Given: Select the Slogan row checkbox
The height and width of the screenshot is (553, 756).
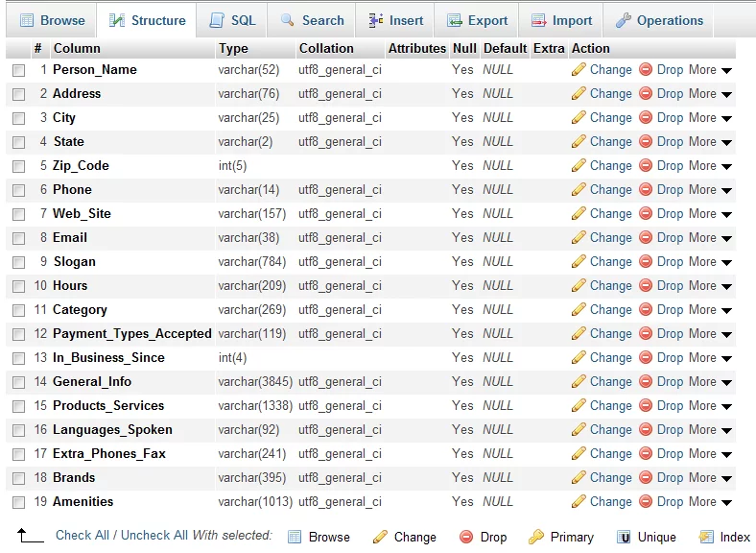Looking at the screenshot, I should [x=18, y=262].
